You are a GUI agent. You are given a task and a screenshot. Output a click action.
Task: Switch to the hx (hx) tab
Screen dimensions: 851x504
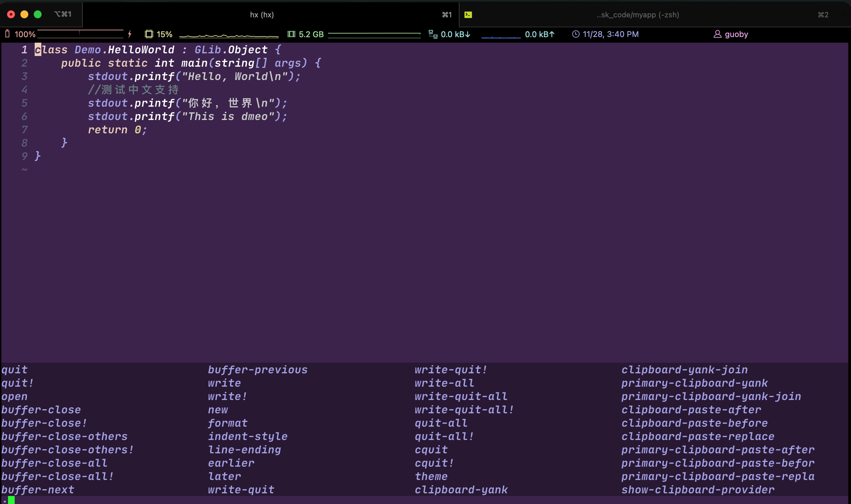pyautogui.click(x=261, y=15)
